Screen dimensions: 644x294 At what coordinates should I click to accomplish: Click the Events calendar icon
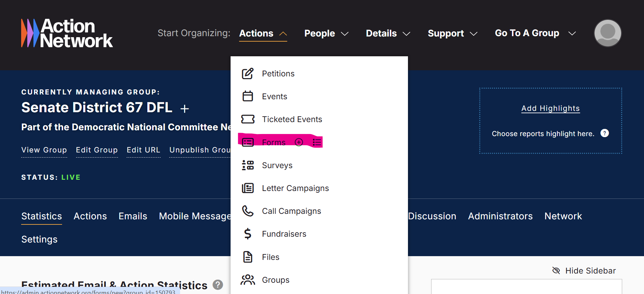point(248,97)
